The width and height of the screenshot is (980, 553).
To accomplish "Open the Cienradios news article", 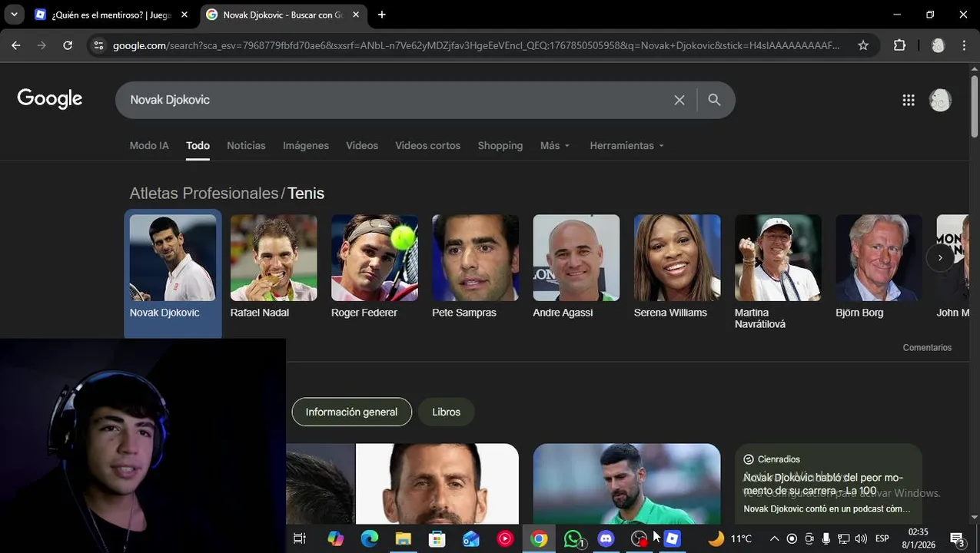I will (x=828, y=484).
